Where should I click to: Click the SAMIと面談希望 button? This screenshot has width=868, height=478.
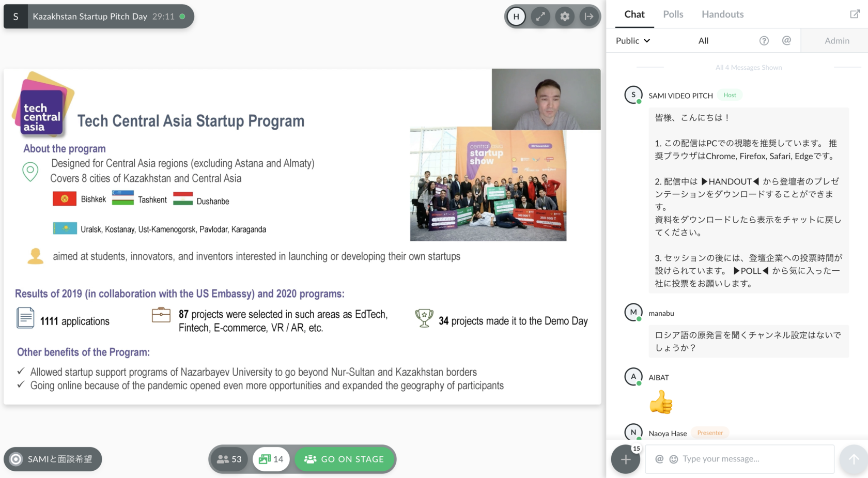point(53,459)
